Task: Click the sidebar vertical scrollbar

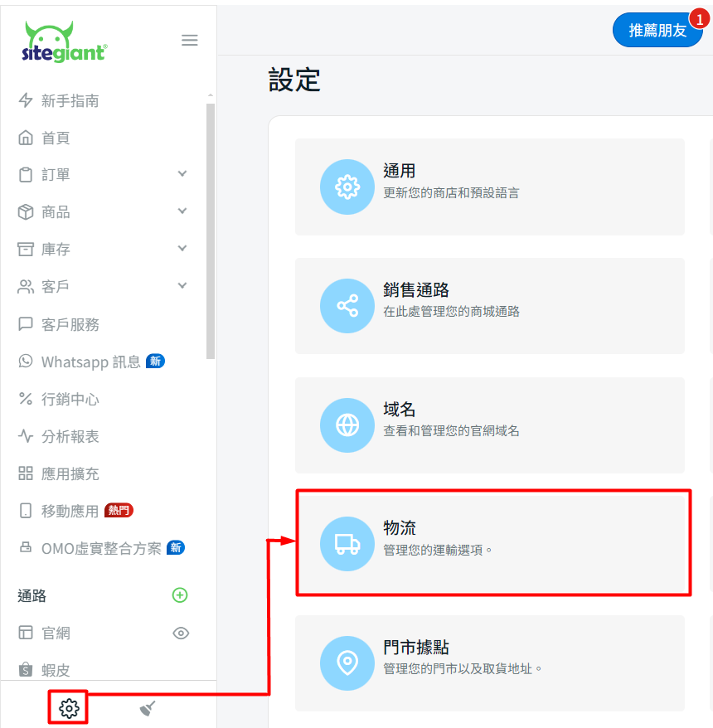Action: pos(211,231)
